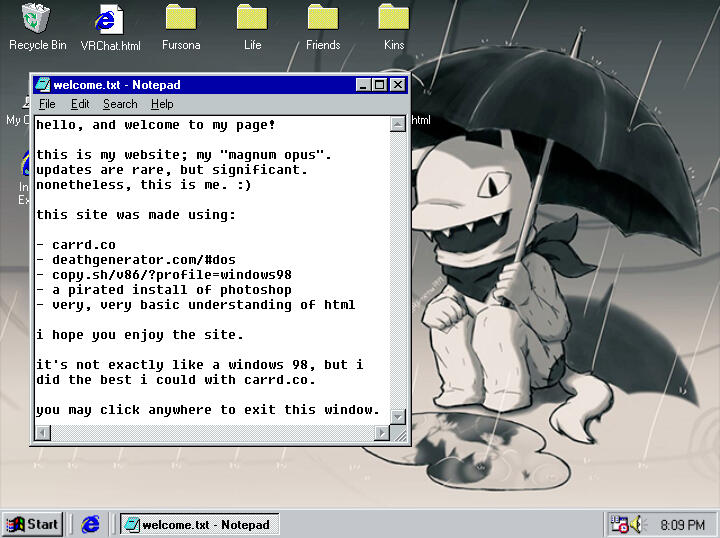Screen dimensions: 720x538
Task: Open the Friends folder icon
Action: click(323, 19)
